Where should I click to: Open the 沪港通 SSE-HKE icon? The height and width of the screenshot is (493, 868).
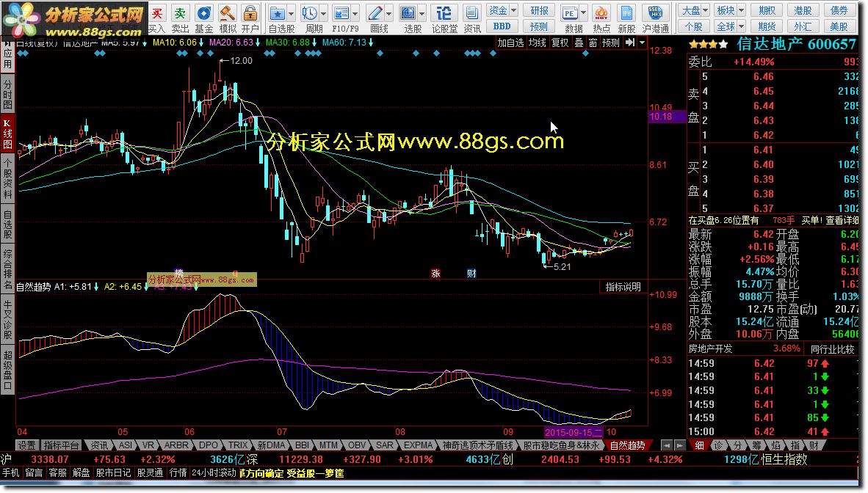[x=656, y=13]
